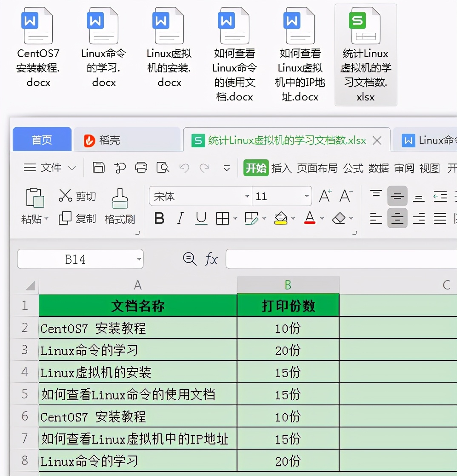The width and height of the screenshot is (457, 476).
Task: Click the eraser clear format icon
Action: pyautogui.click(x=339, y=218)
